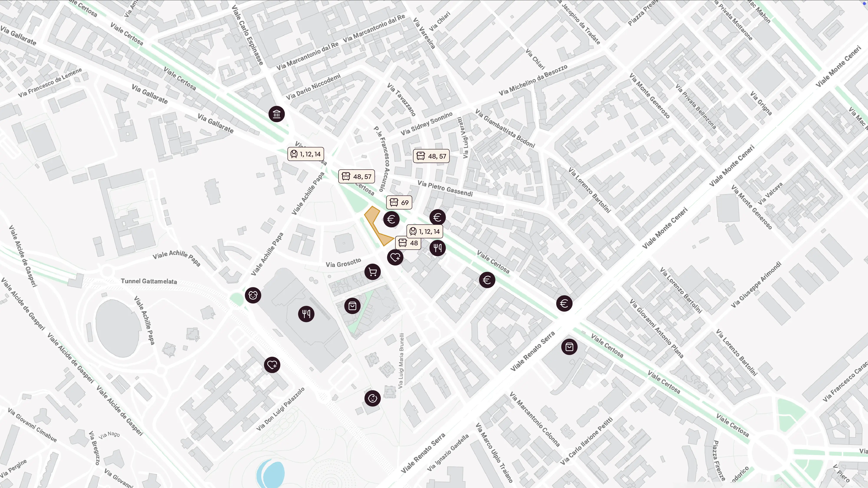Screen dimensions: 868x488
Task: Click the bus 48, 57 stop beside Via Luigi Veratti
Action: (431, 156)
